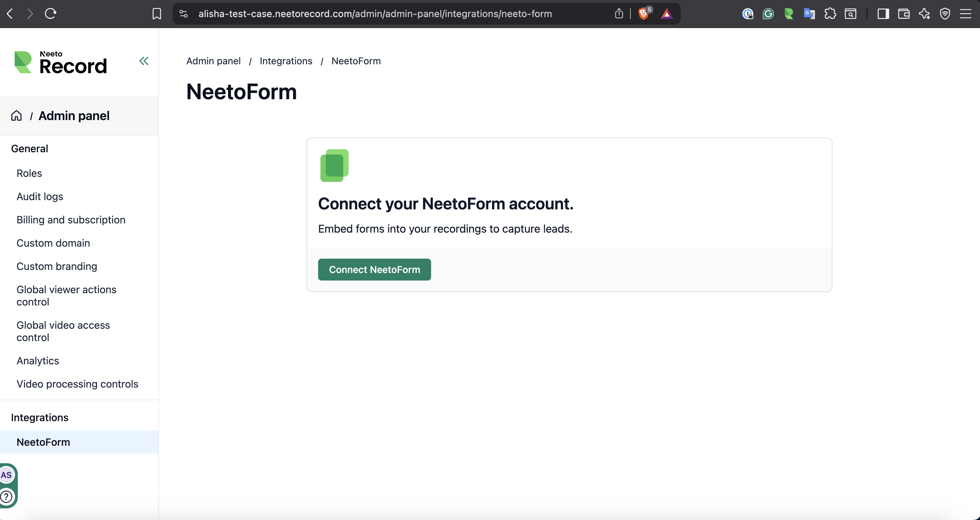Bookmark this page with bookmark icon

(x=156, y=14)
